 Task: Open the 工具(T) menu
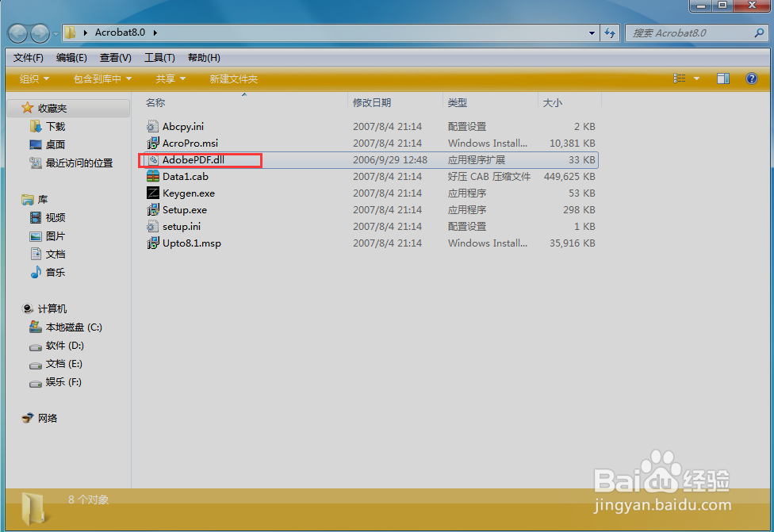(x=159, y=58)
